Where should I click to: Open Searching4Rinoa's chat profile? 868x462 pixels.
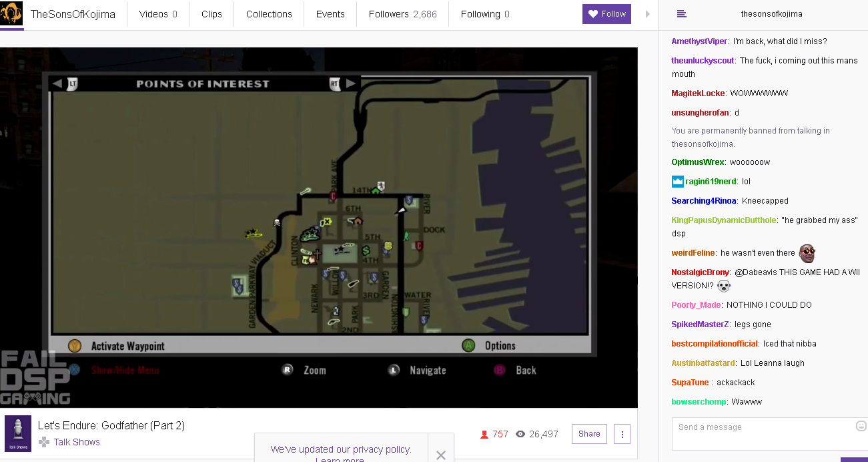704,201
